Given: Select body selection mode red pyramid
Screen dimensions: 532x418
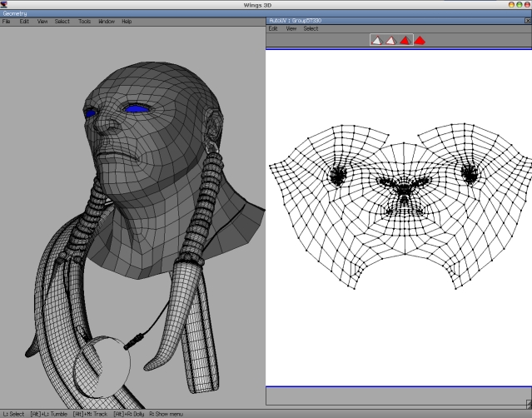Looking at the screenshot, I should coord(420,40).
